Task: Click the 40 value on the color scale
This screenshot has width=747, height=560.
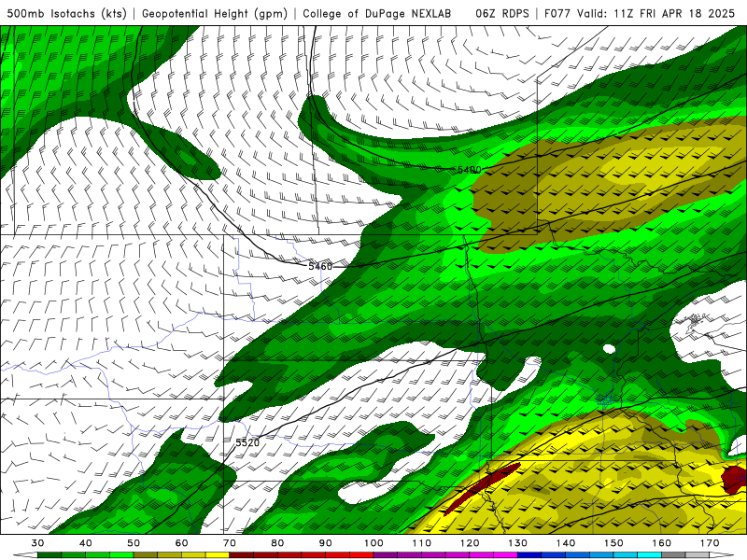Action: pyautogui.click(x=86, y=543)
